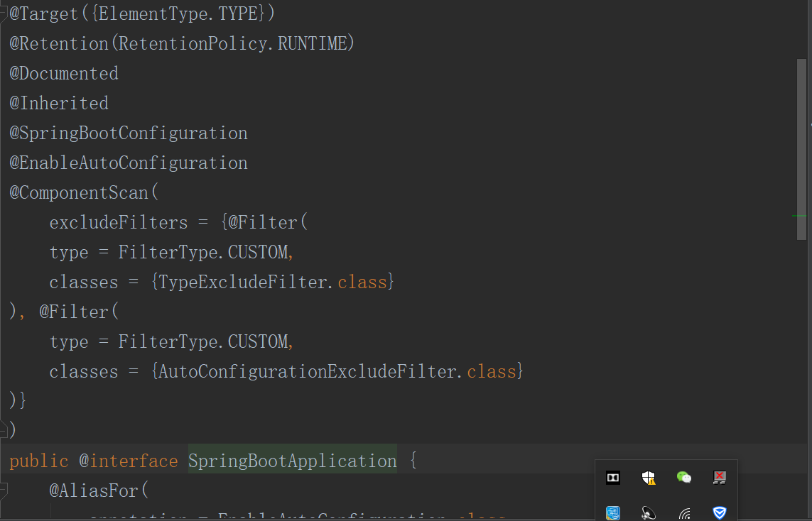The image size is (812, 521).
Task: Click the @Inherited annotation
Action: (x=59, y=103)
